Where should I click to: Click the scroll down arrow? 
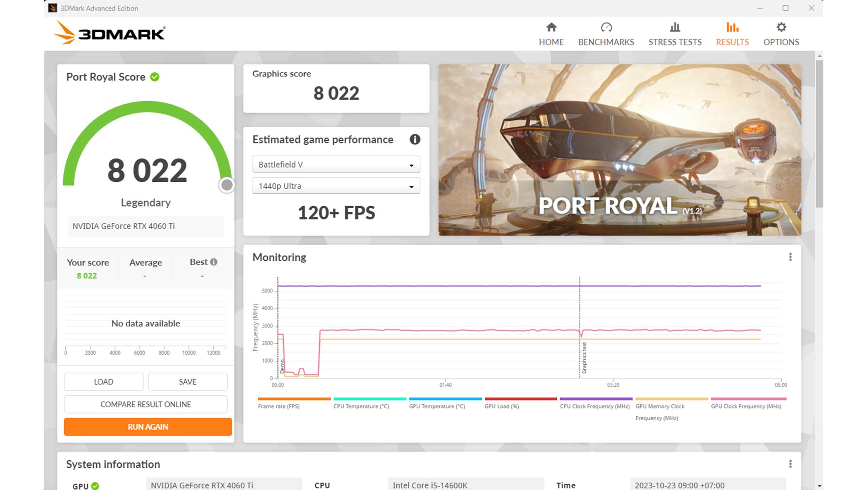pyautogui.click(x=819, y=486)
